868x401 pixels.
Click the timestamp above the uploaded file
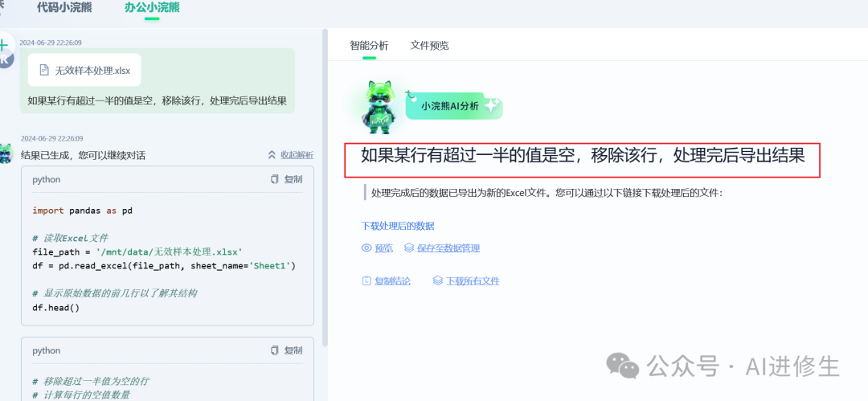coord(51,43)
